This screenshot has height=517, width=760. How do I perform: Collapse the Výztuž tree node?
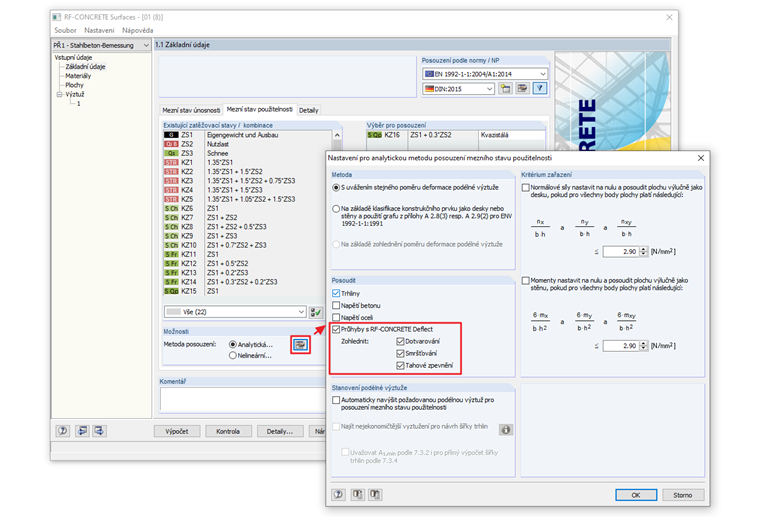[x=59, y=94]
